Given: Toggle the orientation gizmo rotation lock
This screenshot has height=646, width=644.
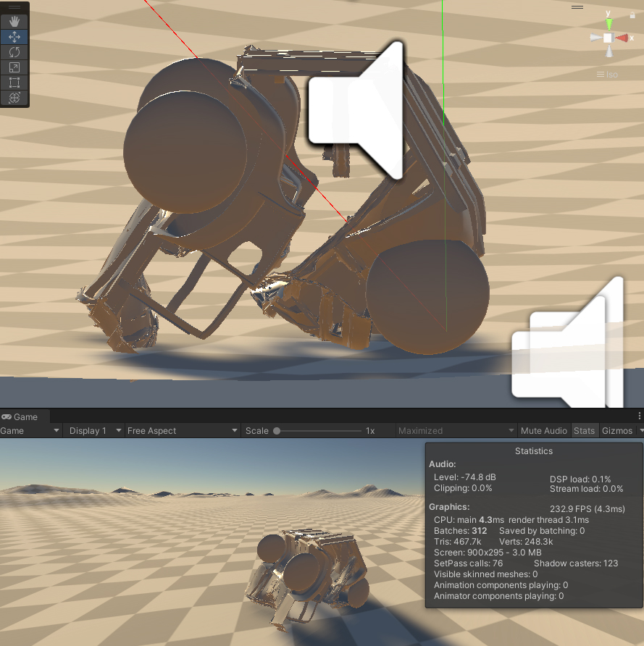Looking at the screenshot, I should pyautogui.click(x=632, y=16).
